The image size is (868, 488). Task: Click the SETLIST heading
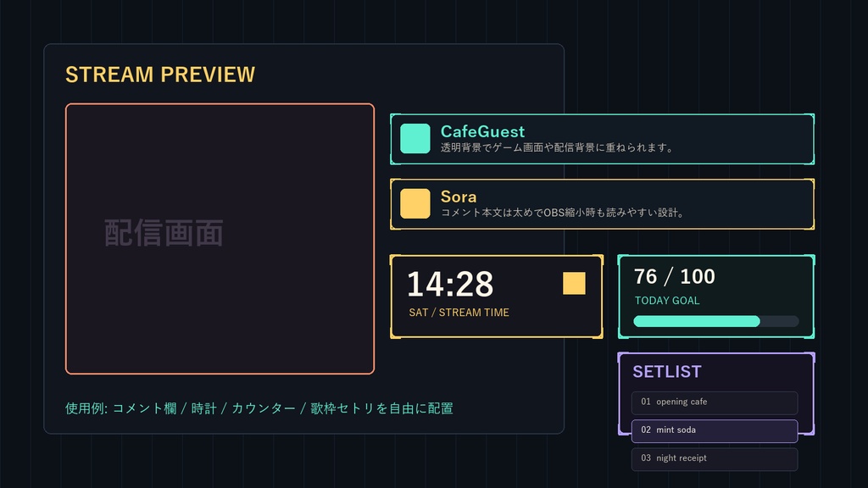click(667, 372)
